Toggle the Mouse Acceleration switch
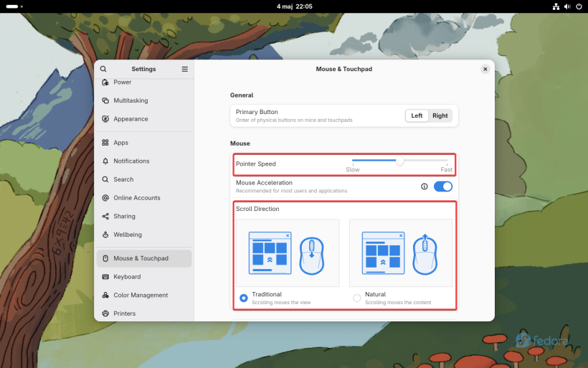The image size is (588, 368). click(443, 187)
